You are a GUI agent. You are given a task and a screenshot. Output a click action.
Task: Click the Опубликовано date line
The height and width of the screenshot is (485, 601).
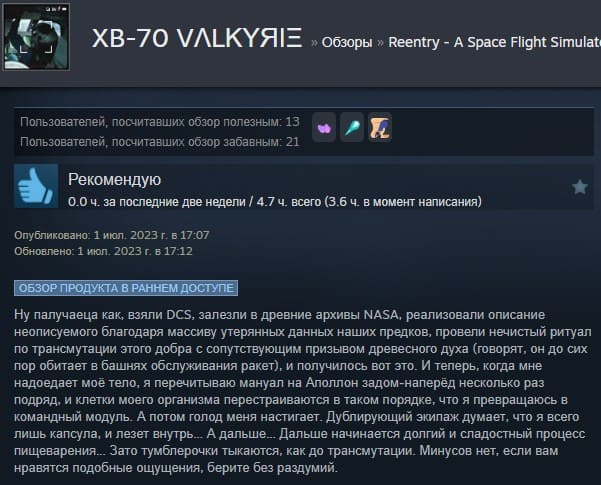112,235
